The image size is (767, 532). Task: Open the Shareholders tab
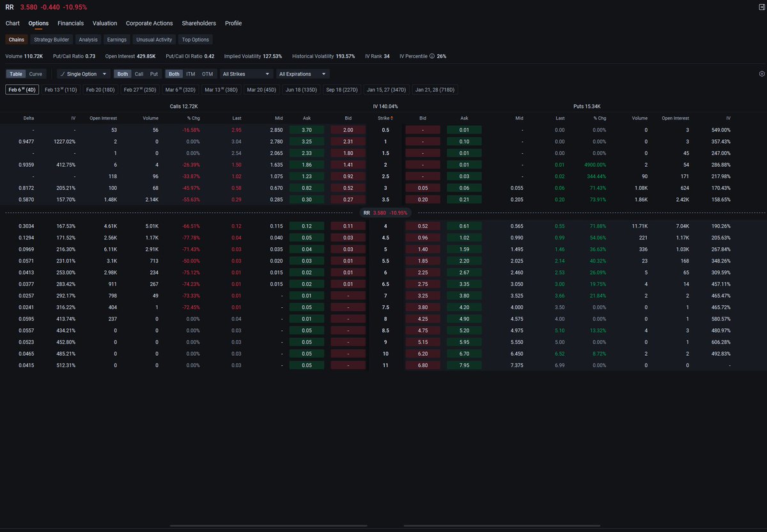point(199,23)
